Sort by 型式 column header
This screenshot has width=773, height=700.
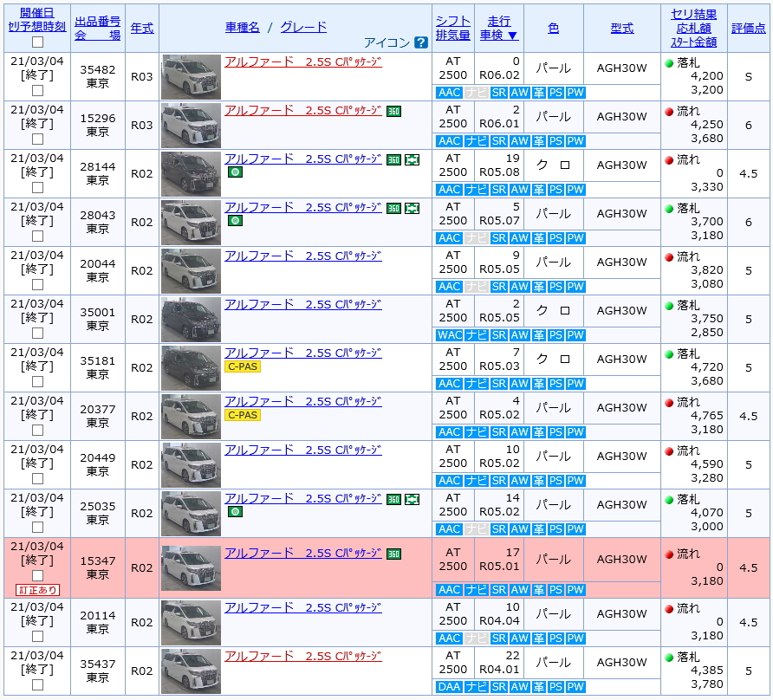pos(622,28)
